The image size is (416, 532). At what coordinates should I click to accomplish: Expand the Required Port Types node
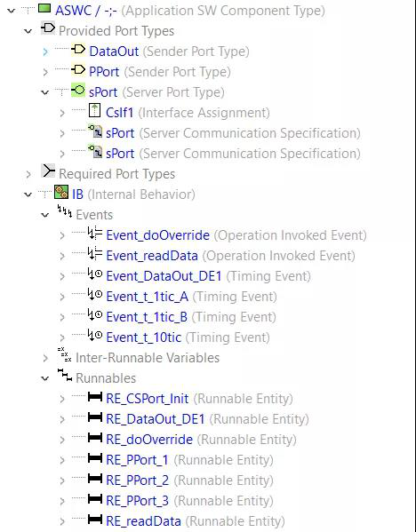pyautogui.click(x=28, y=174)
